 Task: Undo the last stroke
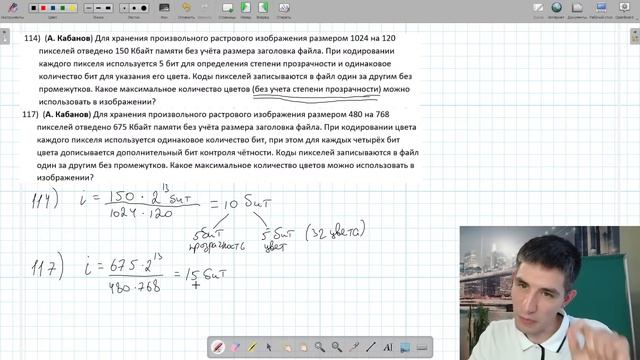coord(187,8)
